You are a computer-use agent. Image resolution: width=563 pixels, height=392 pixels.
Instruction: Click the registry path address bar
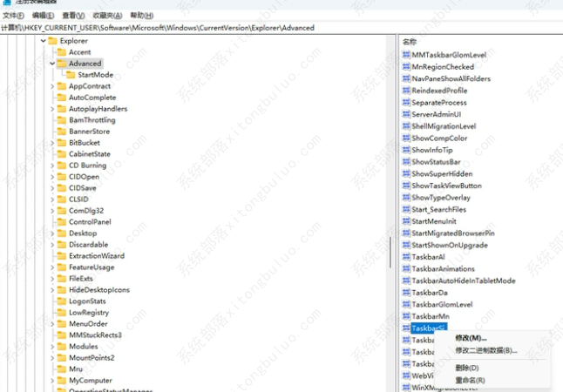281,28
